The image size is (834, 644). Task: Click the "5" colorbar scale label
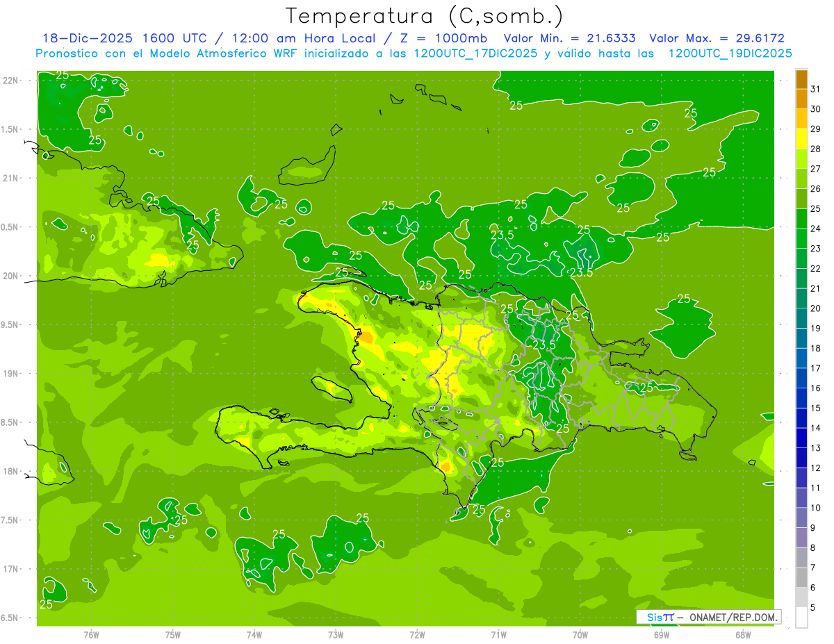(x=814, y=608)
